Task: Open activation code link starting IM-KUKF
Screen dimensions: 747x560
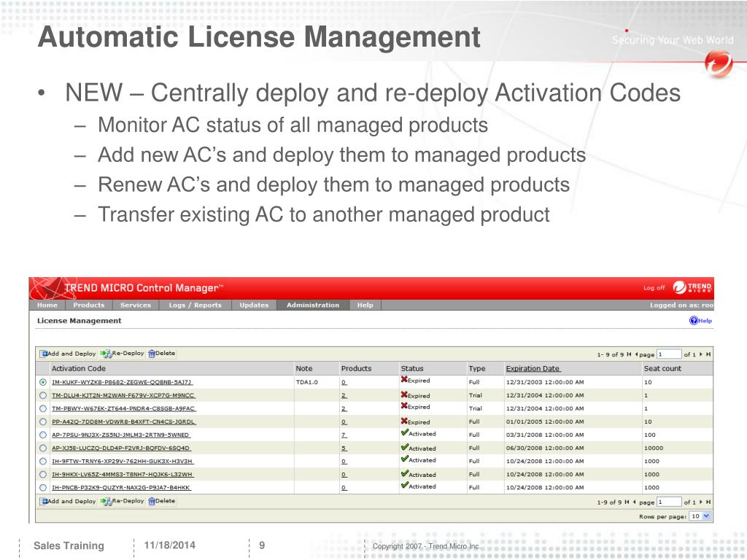Action: click(x=122, y=382)
